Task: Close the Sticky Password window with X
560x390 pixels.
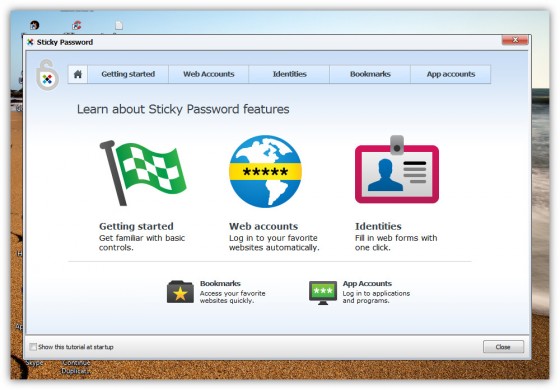Action: pos(515,40)
